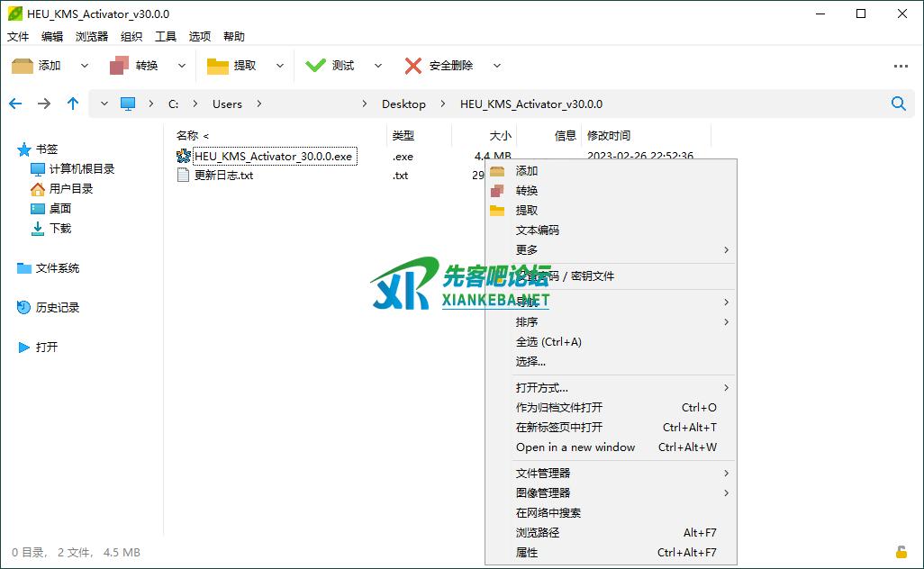924x569 pixels.
Task: Open dropdown arrow next to Extract (提取)
Action: click(x=280, y=66)
